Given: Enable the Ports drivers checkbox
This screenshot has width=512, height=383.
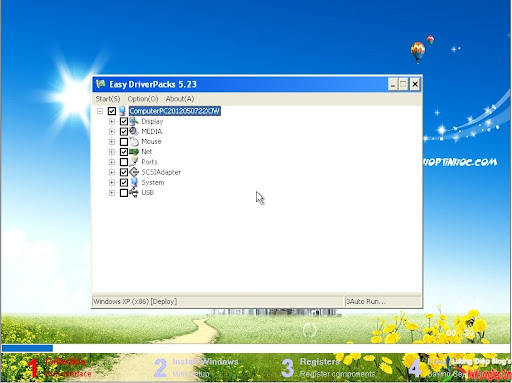Looking at the screenshot, I should tap(124, 162).
